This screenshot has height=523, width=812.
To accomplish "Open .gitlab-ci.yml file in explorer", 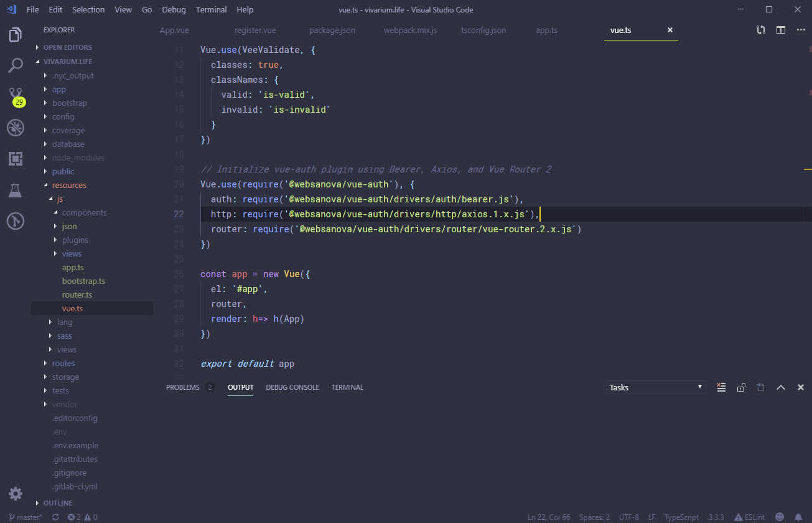I will tap(75, 487).
